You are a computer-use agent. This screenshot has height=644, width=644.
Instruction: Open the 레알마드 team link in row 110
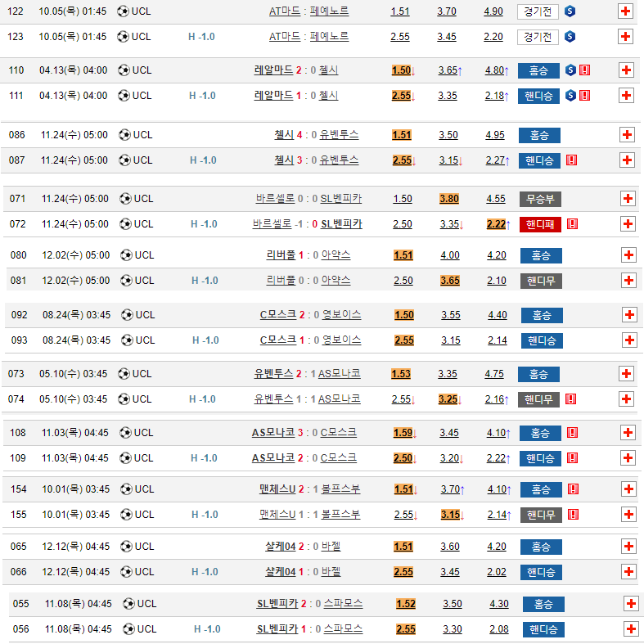[273, 70]
